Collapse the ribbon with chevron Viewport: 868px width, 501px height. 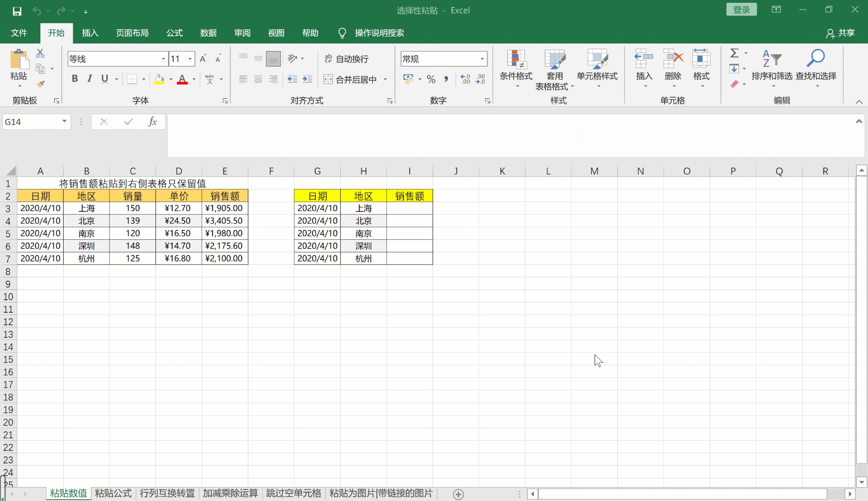(x=859, y=102)
